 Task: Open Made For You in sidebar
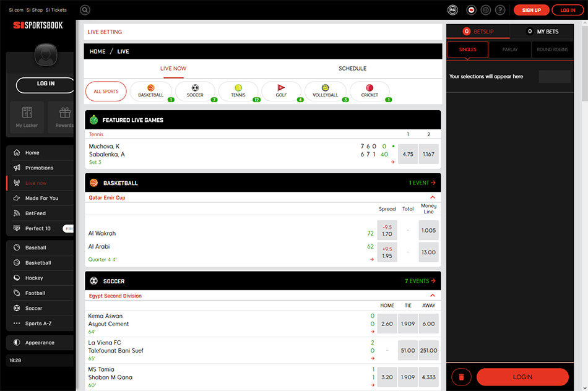(40, 198)
